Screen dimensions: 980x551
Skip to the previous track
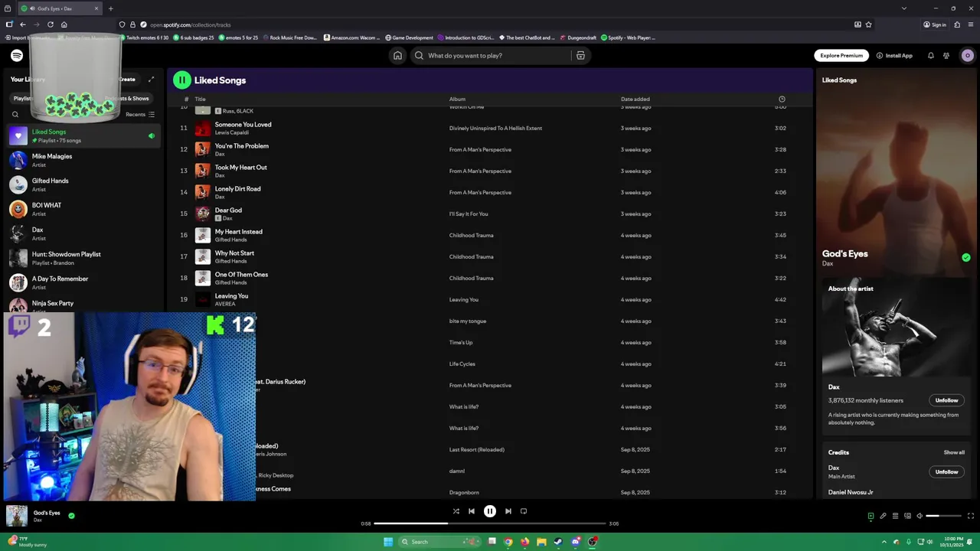pyautogui.click(x=471, y=511)
